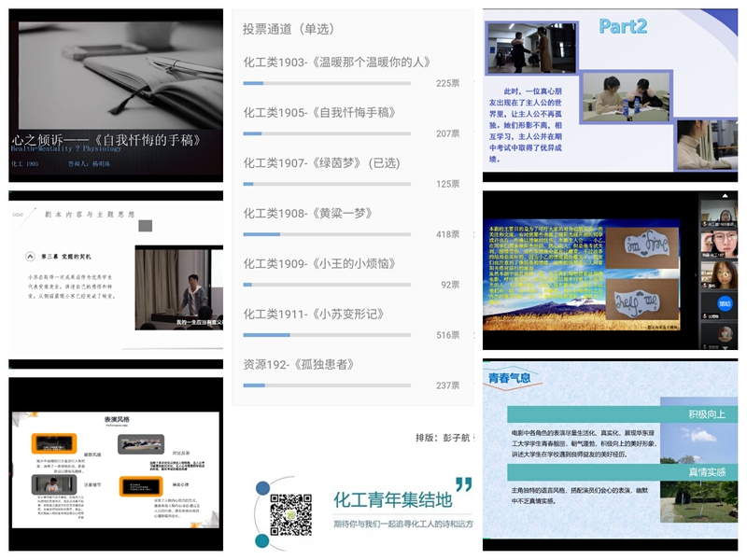This screenshot has width=747, height=560.
Task: Click the progress bar under 《小王的小烦恼》
Action: pos(327,284)
